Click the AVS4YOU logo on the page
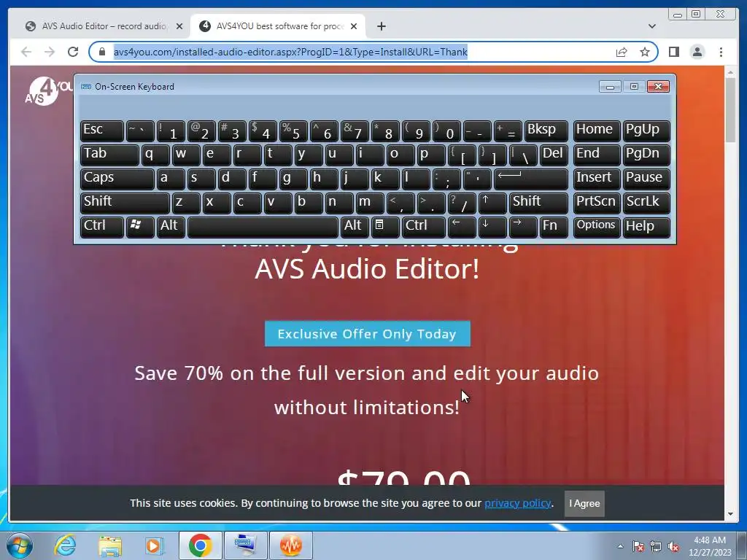This screenshot has height=560, width=747. coord(47,91)
